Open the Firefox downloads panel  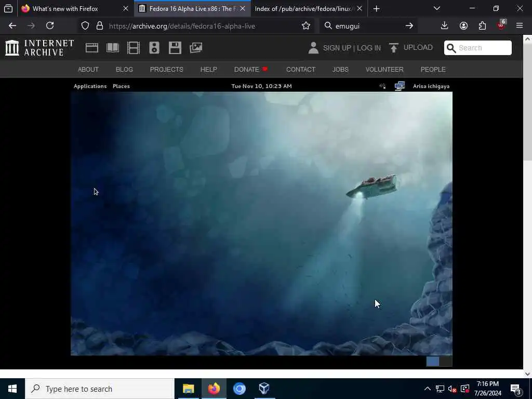[445, 26]
